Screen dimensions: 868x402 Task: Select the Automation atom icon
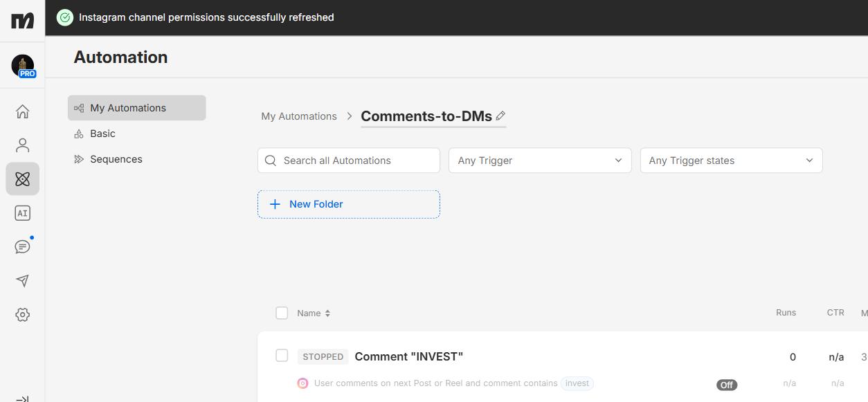[x=22, y=179]
